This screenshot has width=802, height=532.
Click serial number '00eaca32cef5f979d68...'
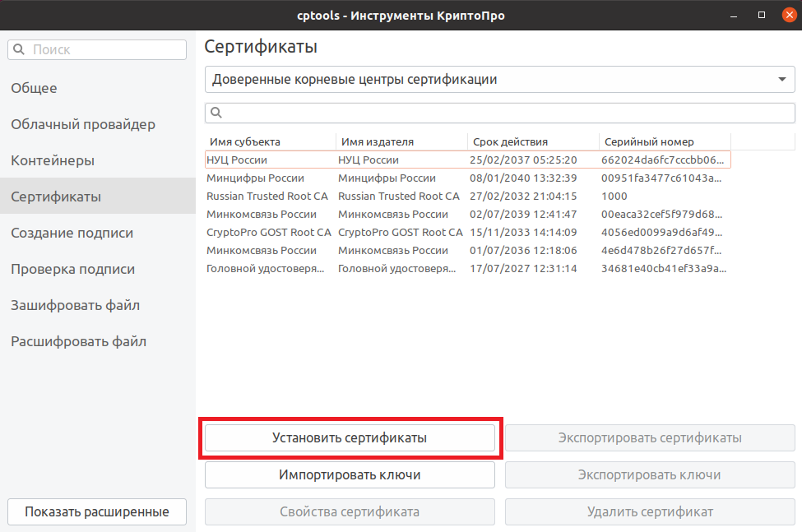point(662,214)
